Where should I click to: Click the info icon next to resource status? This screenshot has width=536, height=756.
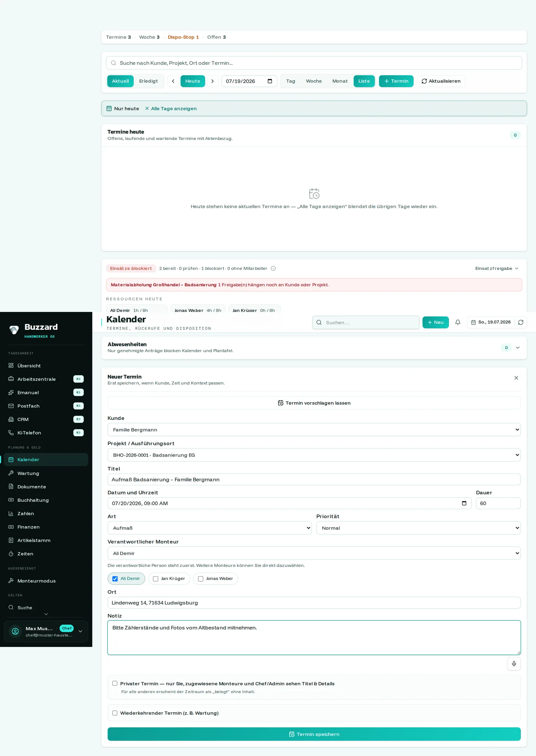tap(273, 268)
